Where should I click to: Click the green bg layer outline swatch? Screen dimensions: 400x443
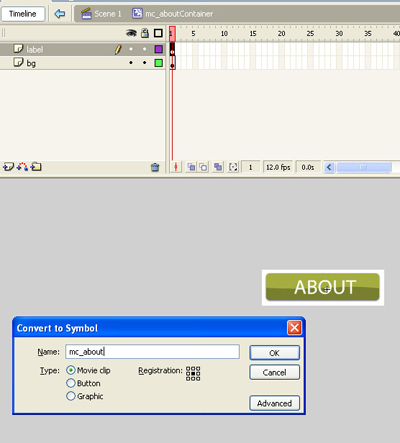coord(159,63)
